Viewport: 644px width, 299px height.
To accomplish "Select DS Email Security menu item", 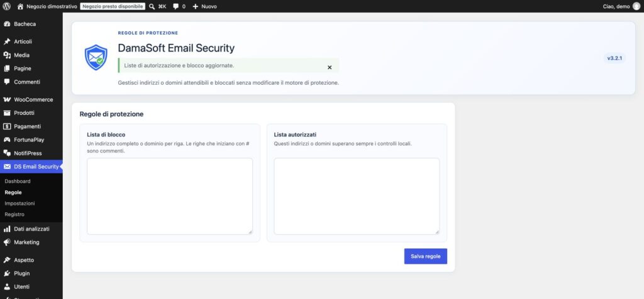I will [x=31, y=166].
